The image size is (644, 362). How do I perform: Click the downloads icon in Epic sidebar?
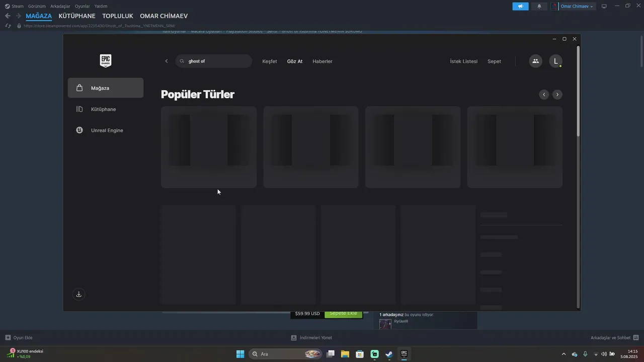[78, 294]
